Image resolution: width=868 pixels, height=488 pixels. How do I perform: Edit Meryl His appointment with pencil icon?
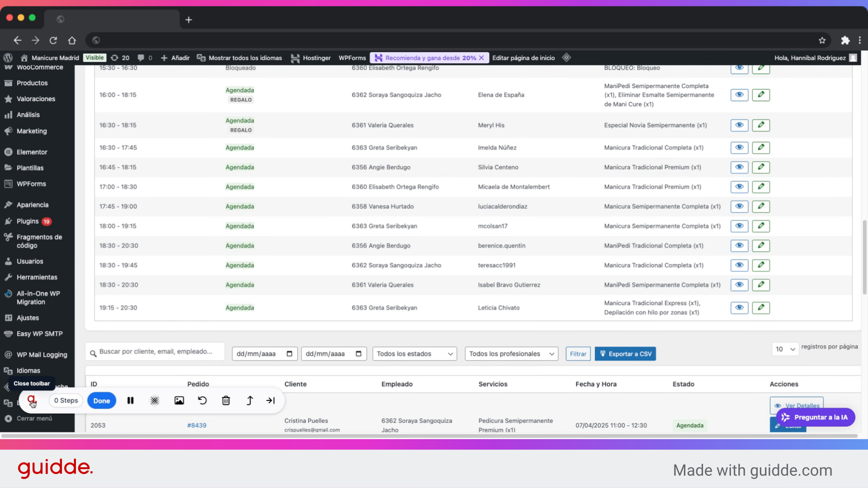click(761, 125)
